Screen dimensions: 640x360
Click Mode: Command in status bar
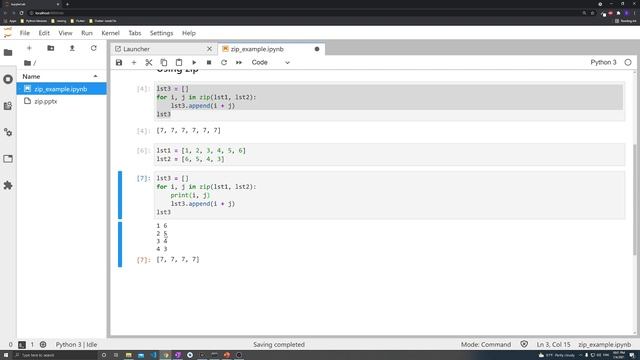coord(486,344)
